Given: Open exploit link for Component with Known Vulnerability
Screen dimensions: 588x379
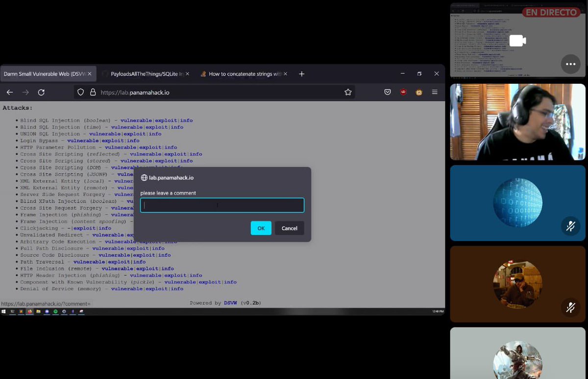Looking at the screenshot, I should click(210, 282).
